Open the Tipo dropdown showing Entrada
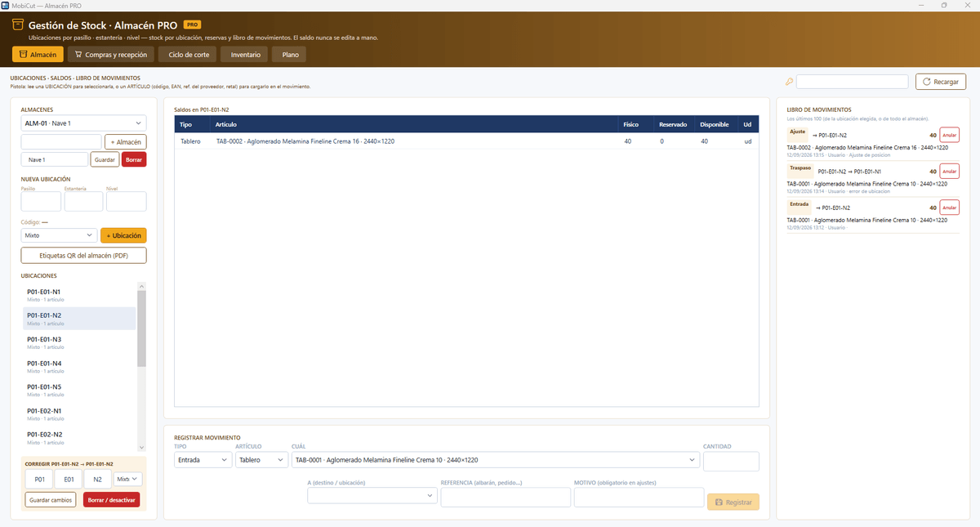Image resolution: width=980 pixels, height=527 pixels. coord(203,460)
